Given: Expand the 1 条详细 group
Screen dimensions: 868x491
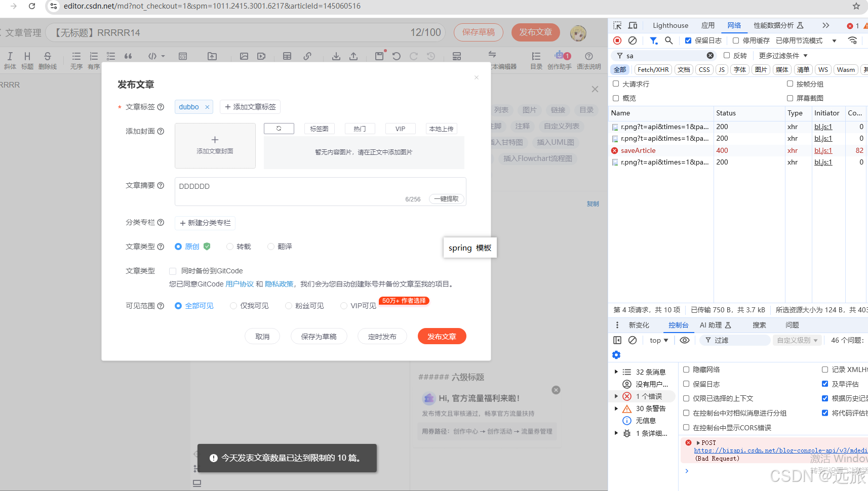Looking at the screenshot, I should (x=616, y=433).
